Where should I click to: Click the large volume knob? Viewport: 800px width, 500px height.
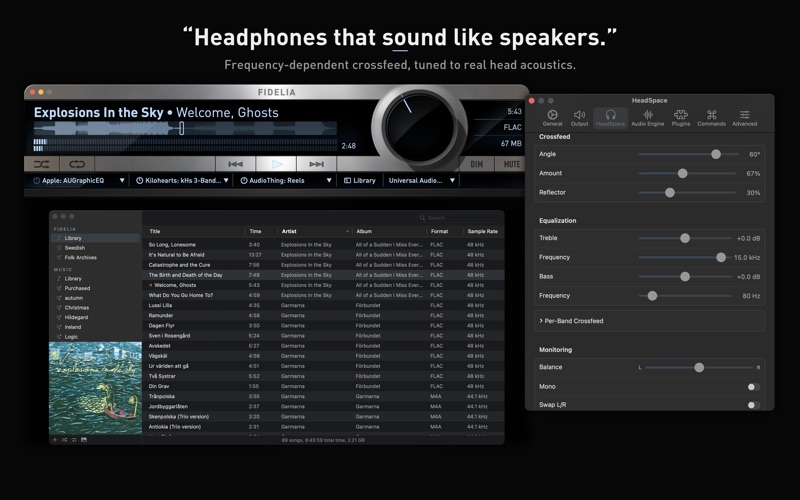coord(419,126)
